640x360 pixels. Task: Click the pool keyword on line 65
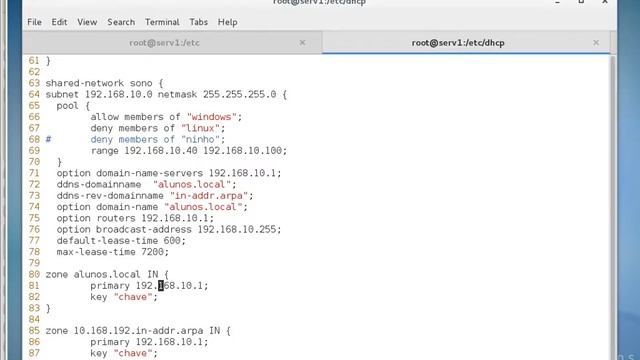point(67,106)
